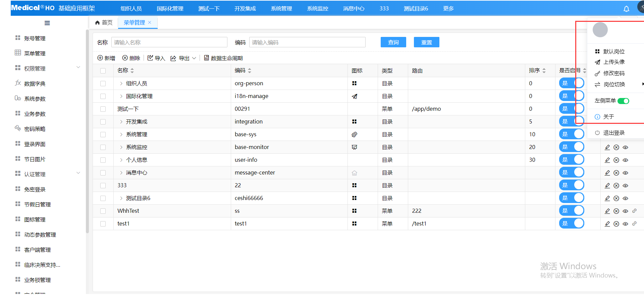
Task: Collapse the sidebar with hamburger icon
Action: (x=47, y=23)
